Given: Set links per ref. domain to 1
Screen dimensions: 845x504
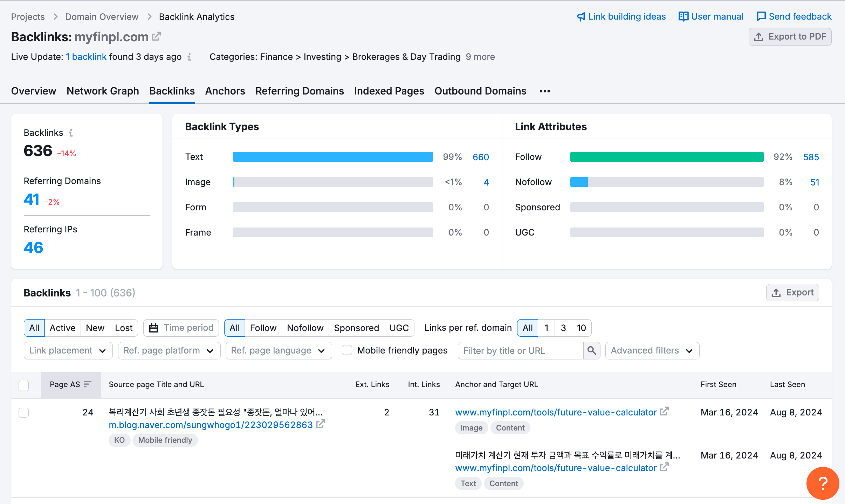Looking at the screenshot, I should [546, 328].
